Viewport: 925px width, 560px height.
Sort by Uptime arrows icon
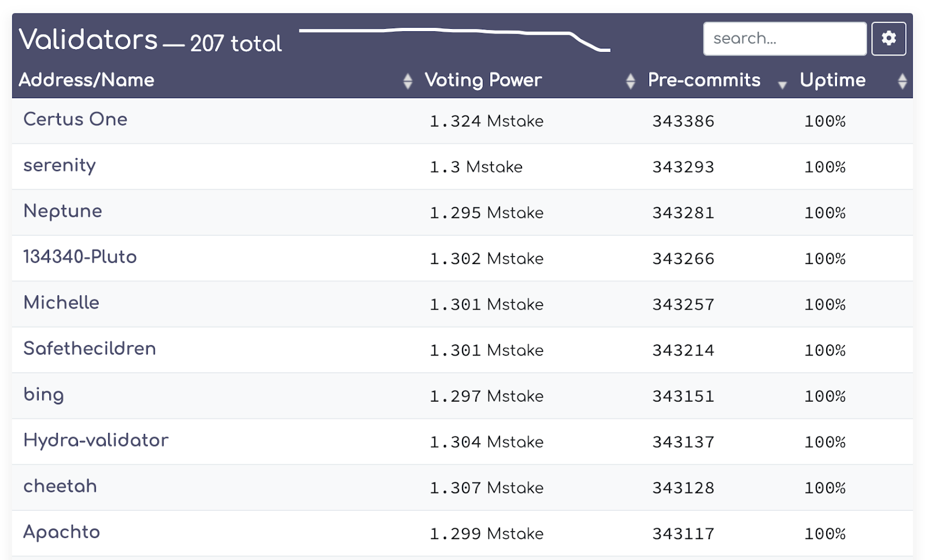(902, 81)
